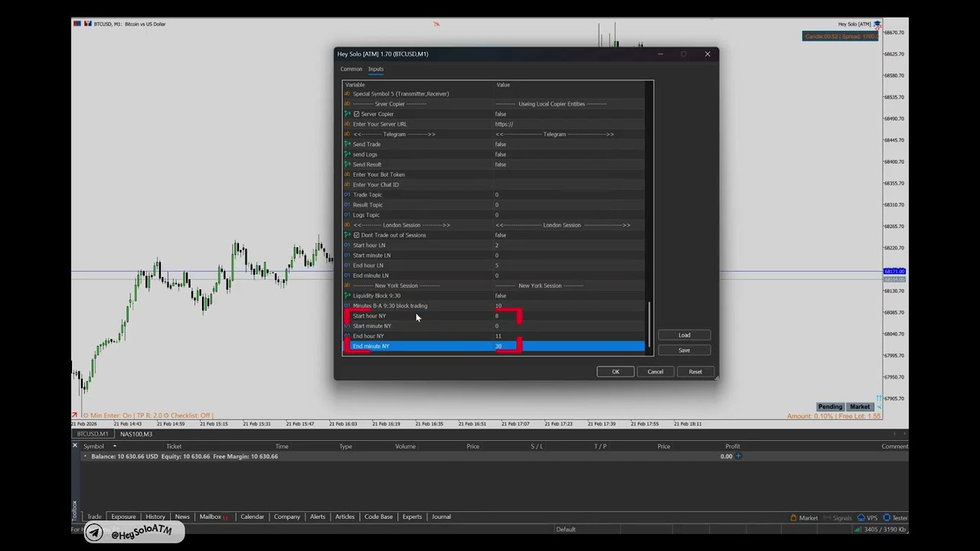Click the Load button

pyautogui.click(x=684, y=335)
